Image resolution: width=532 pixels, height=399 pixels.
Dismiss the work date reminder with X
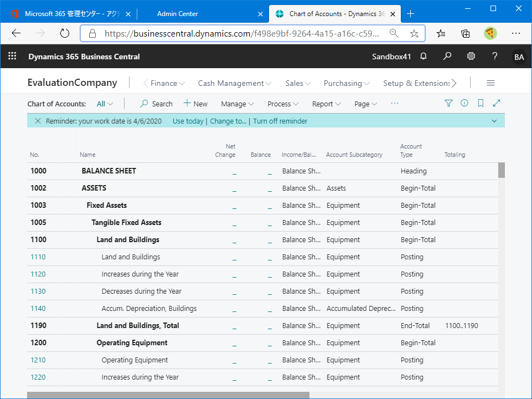point(38,121)
